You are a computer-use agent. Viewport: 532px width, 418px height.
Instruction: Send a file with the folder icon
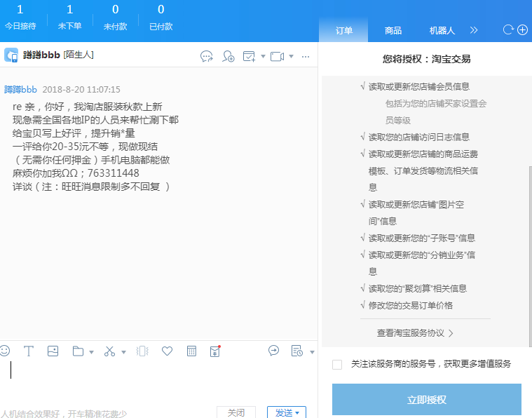point(78,351)
